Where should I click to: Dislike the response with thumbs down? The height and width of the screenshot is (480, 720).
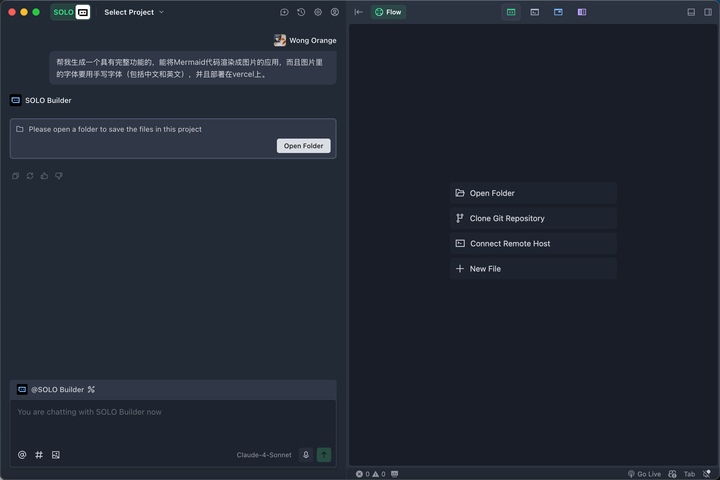[59, 176]
